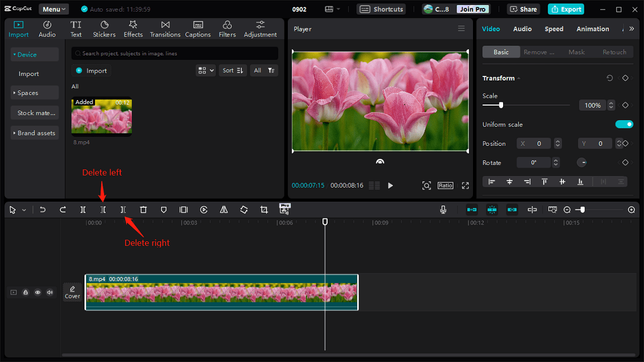Image resolution: width=644 pixels, height=362 pixels.
Task: Lock the video track
Action: (26, 292)
